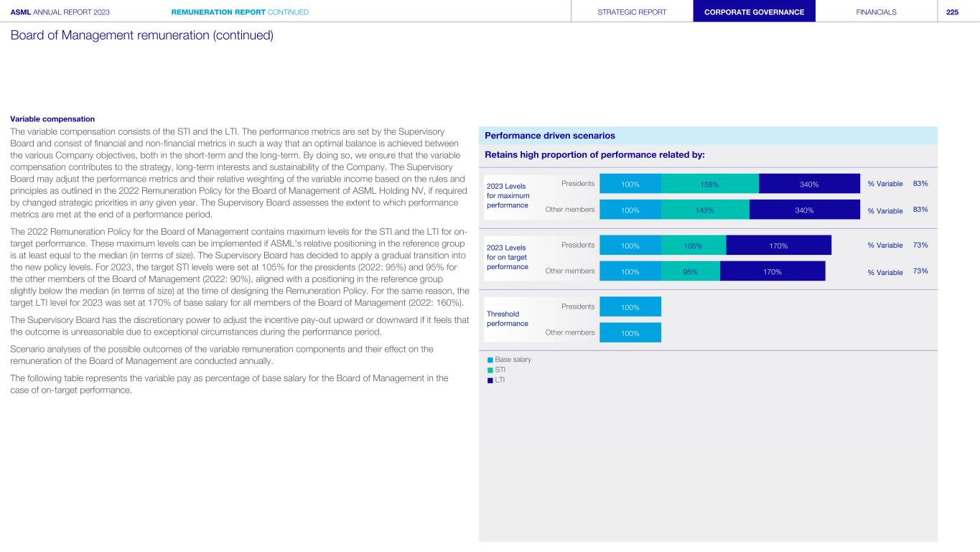Click the LTI legend color square
This screenshot has width=980, height=552.
point(490,380)
